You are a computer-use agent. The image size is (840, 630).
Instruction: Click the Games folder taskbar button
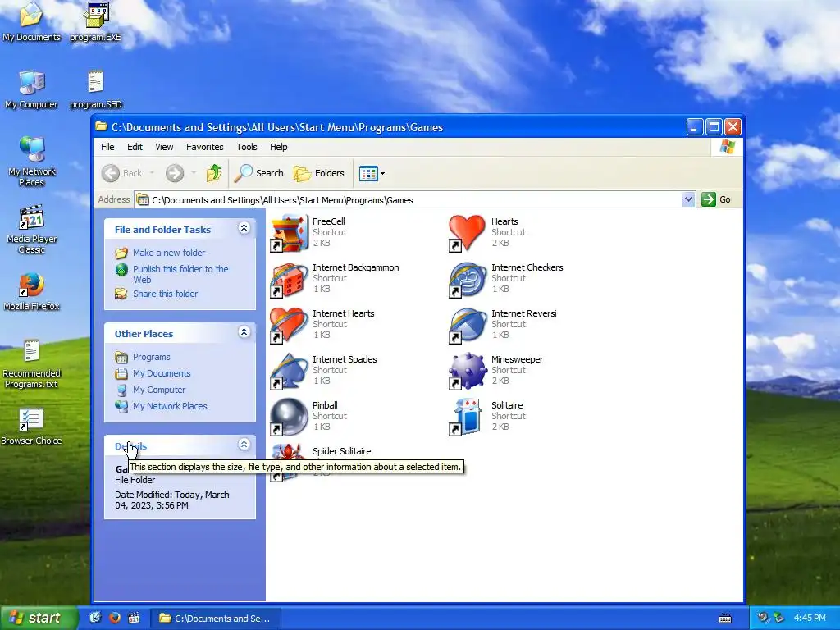click(216, 619)
